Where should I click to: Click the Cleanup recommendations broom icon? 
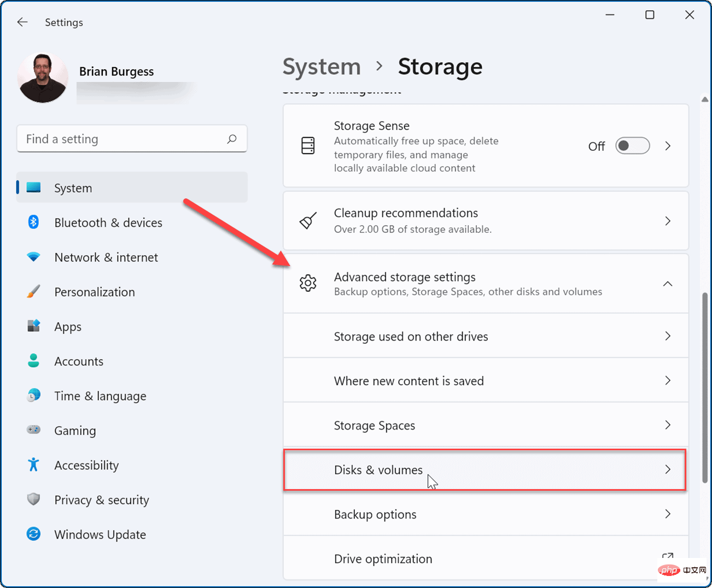308,221
